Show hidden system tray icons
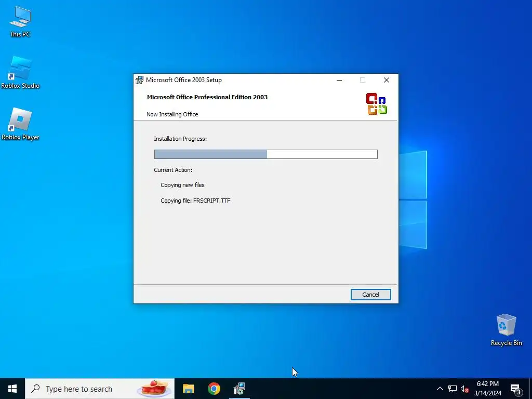 [x=440, y=389]
